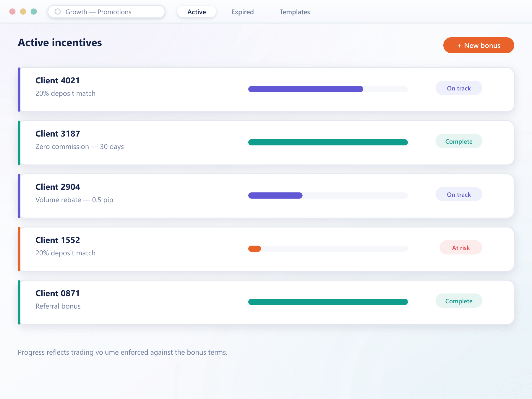Click Client 2904 progress bar

click(x=328, y=195)
